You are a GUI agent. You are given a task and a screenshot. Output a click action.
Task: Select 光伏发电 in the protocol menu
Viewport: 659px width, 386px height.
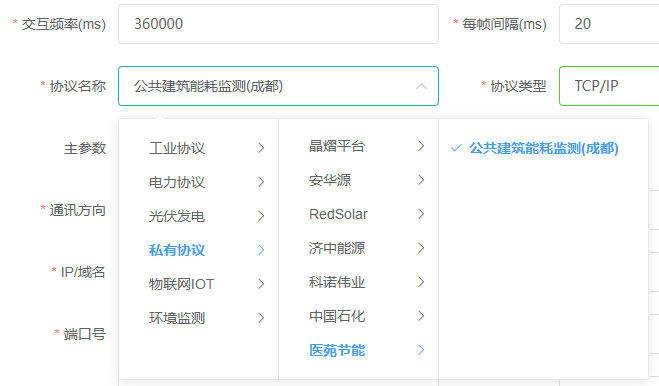(x=198, y=216)
